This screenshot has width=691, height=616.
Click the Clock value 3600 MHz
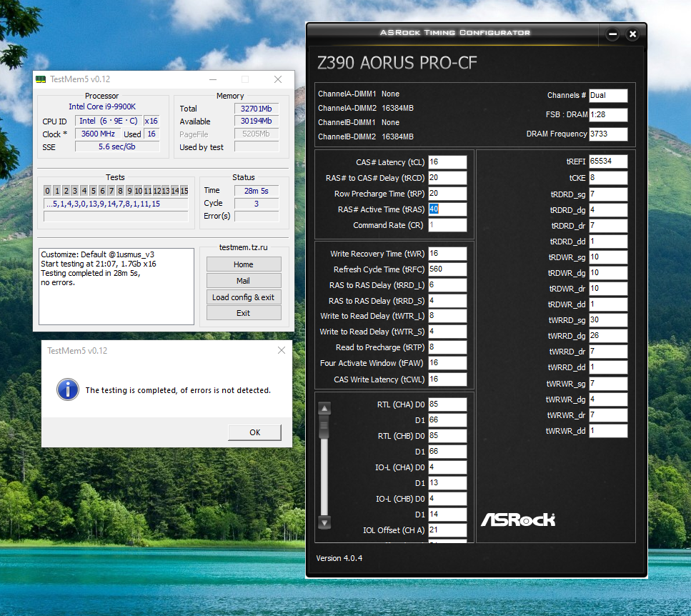tap(98, 134)
